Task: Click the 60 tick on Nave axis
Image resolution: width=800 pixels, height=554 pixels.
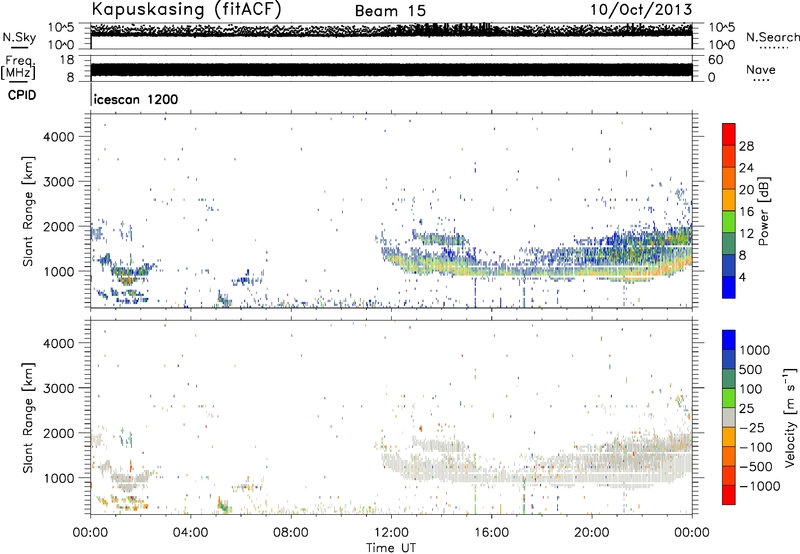Action: pyautogui.click(x=715, y=60)
